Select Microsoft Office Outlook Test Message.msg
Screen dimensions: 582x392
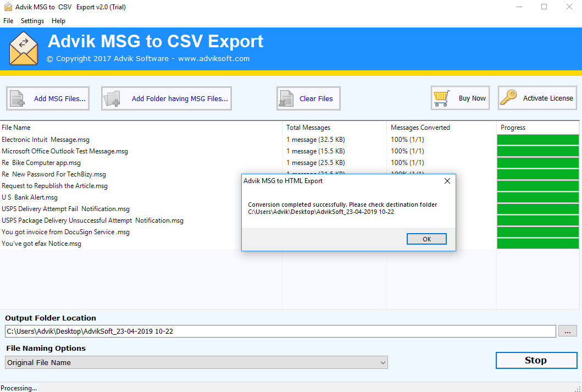pos(65,151)
